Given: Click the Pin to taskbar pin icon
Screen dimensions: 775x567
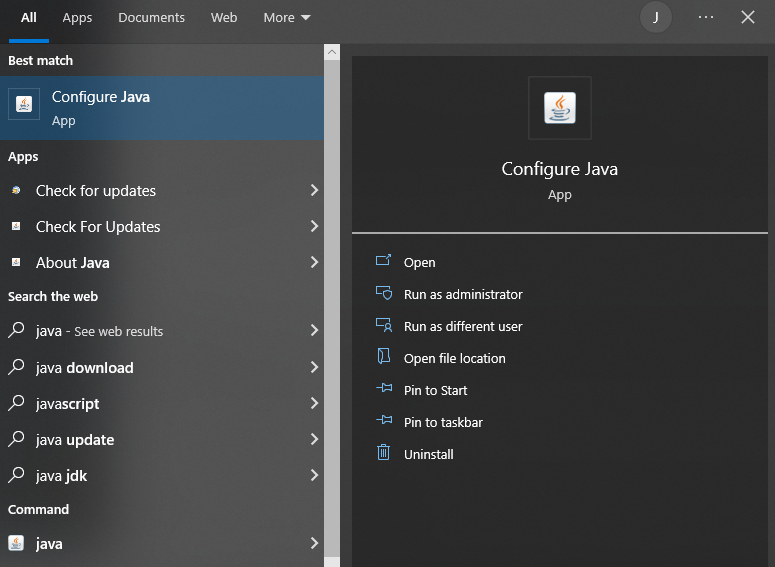Looking at the screenshot, I should [x=384, y=420].
